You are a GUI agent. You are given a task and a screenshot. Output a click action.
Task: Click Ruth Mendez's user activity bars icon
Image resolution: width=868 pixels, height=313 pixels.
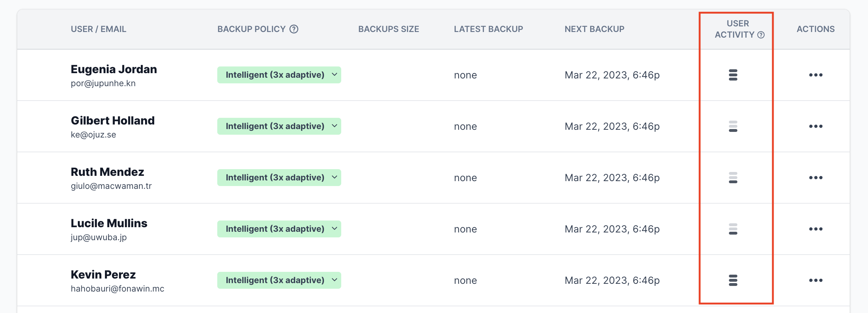[x=733, y=178]
